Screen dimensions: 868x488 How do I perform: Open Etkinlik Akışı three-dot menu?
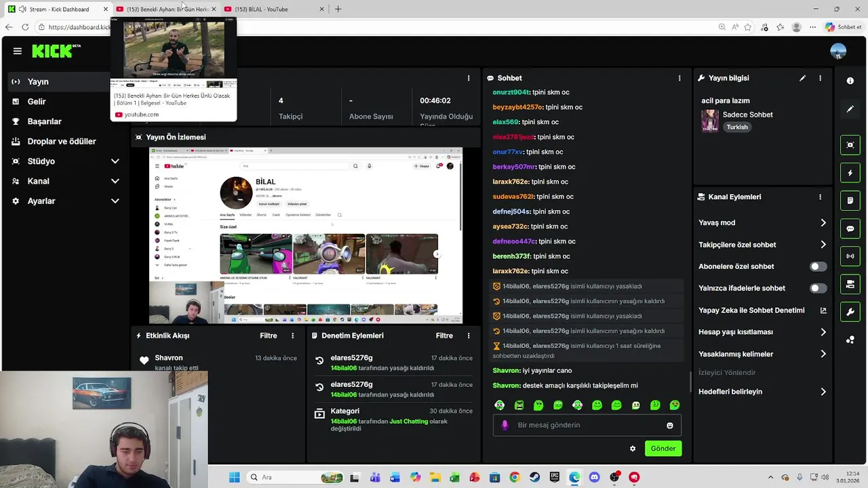click(x=293, y=335)
